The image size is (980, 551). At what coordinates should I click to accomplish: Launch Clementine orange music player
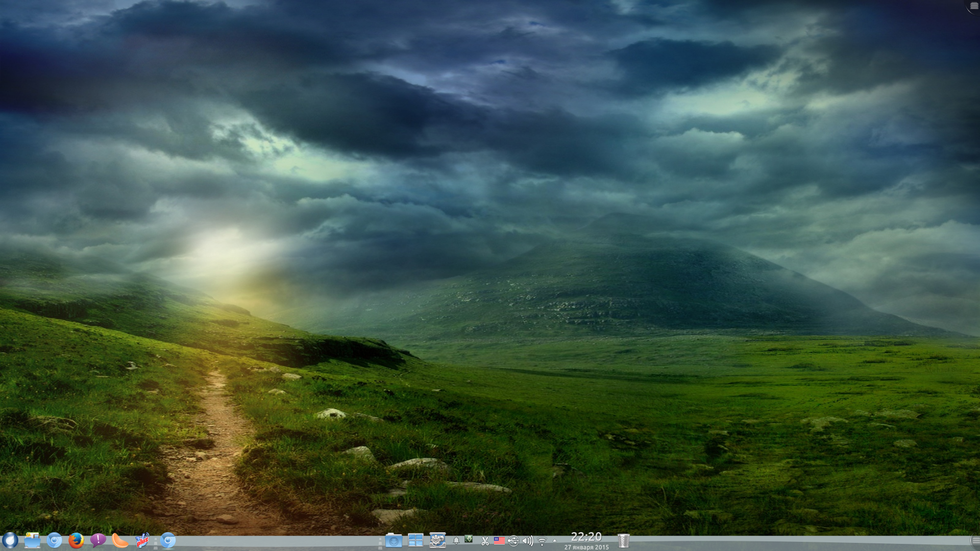pyautogui.click(x=120, y=540)
